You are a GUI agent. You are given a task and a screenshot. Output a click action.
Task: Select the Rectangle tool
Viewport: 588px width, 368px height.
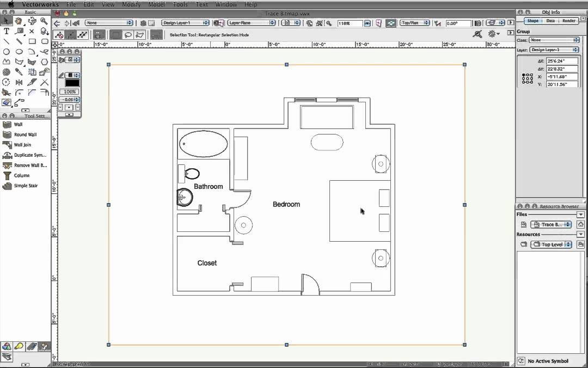coord(32,41)
